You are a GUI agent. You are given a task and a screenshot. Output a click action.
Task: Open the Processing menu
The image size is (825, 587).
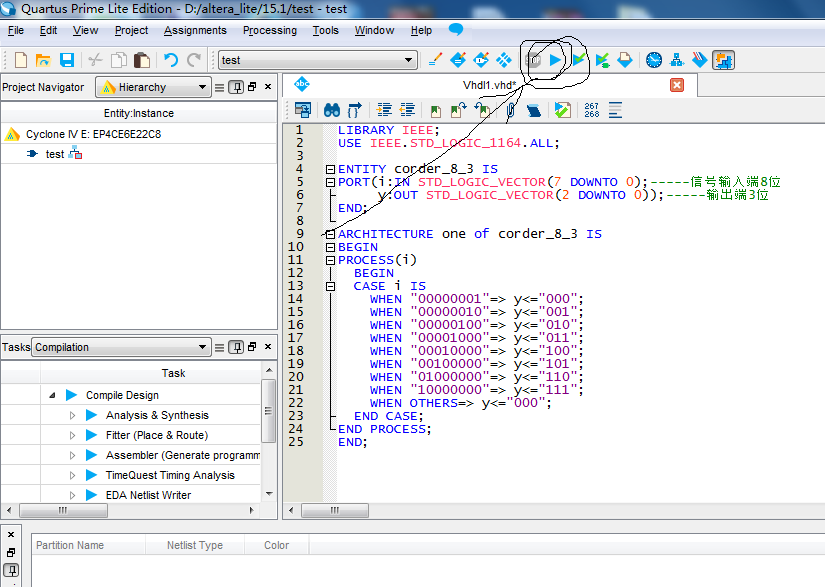tap(269, 30)
